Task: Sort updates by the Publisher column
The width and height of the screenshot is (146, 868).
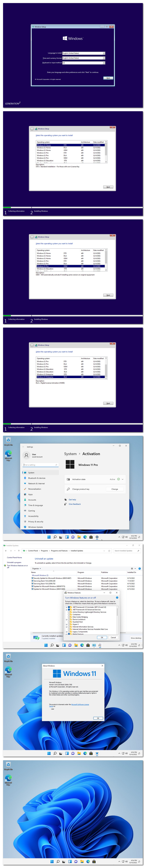Action: coord(105,572)
